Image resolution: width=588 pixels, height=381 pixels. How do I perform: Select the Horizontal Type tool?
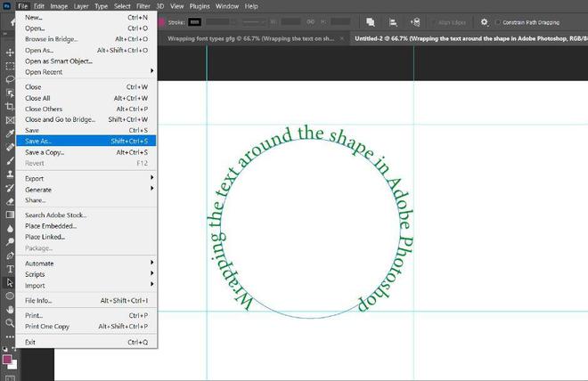(x=9, y=268)
